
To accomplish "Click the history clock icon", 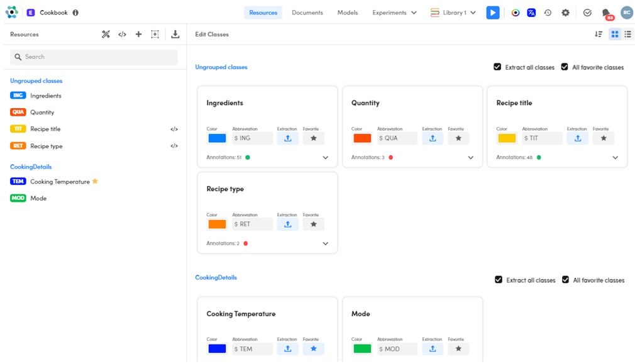I will (x=548, y=13).
